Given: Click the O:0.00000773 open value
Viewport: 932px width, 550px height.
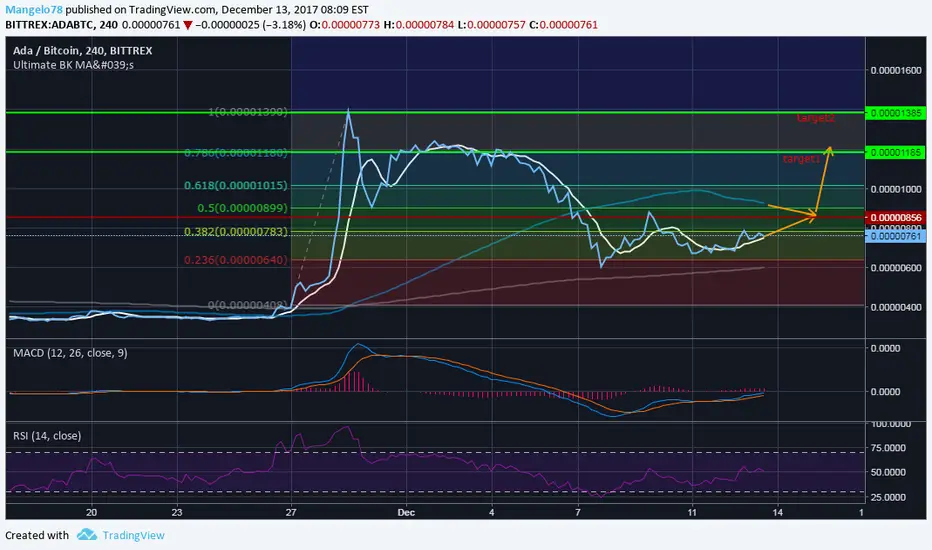Looking at the screenshot, I should click(x=344, y=25).
